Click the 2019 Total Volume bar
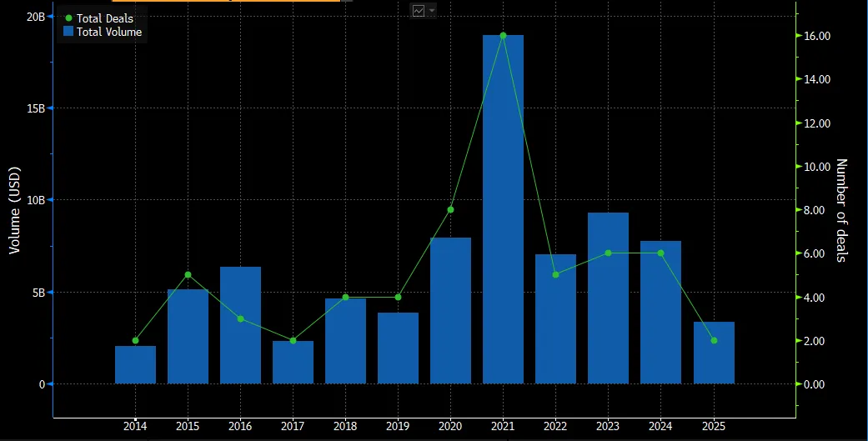The height and width of the screenshot is (441, 868). 398,348
